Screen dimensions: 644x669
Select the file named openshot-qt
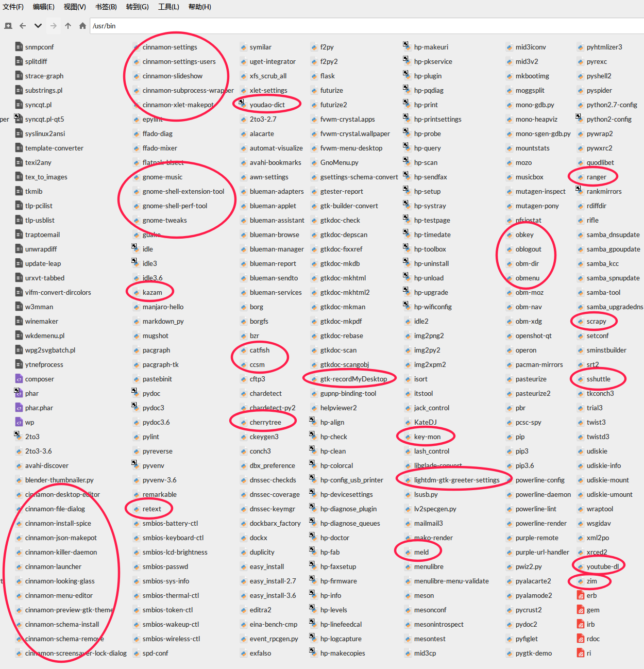point(533,336)
